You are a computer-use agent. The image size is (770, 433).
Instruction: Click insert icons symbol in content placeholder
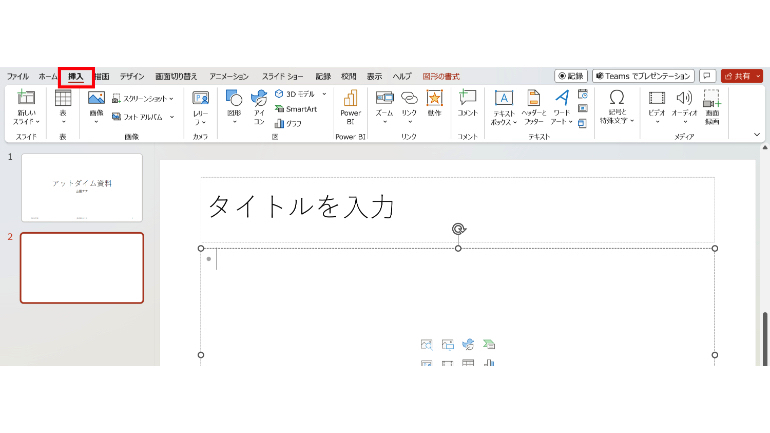point(468,345)
